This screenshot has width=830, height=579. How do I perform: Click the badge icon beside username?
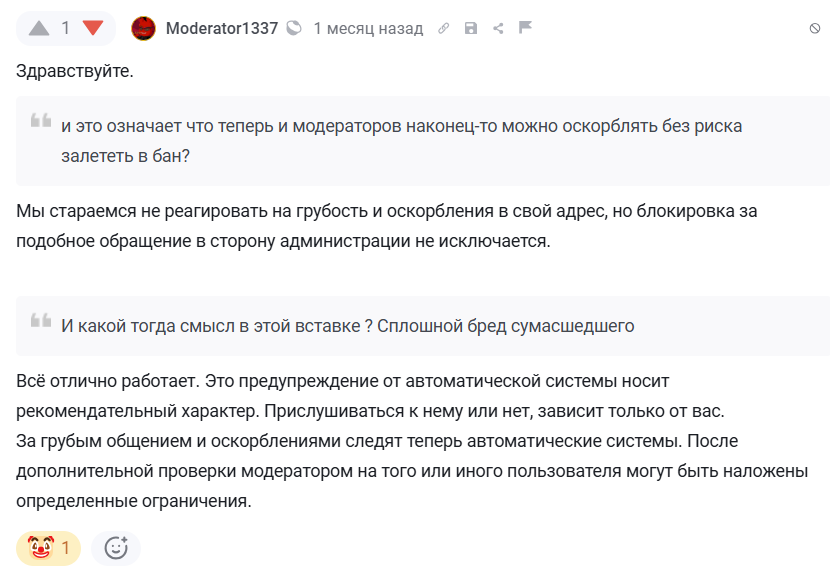click(293, 28)
